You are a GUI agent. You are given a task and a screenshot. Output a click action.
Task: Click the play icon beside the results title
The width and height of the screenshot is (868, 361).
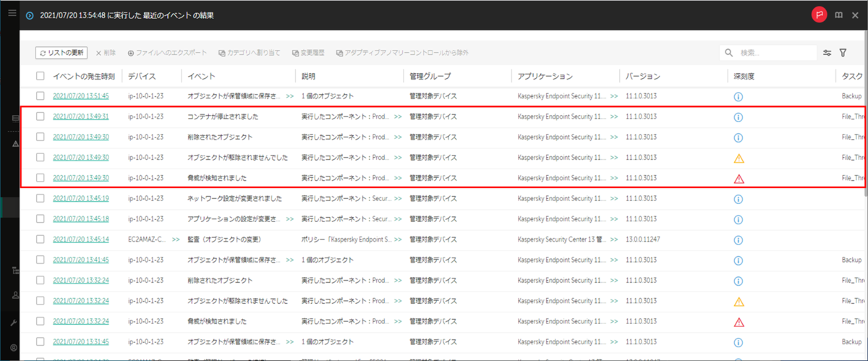[x=30, y=15]
